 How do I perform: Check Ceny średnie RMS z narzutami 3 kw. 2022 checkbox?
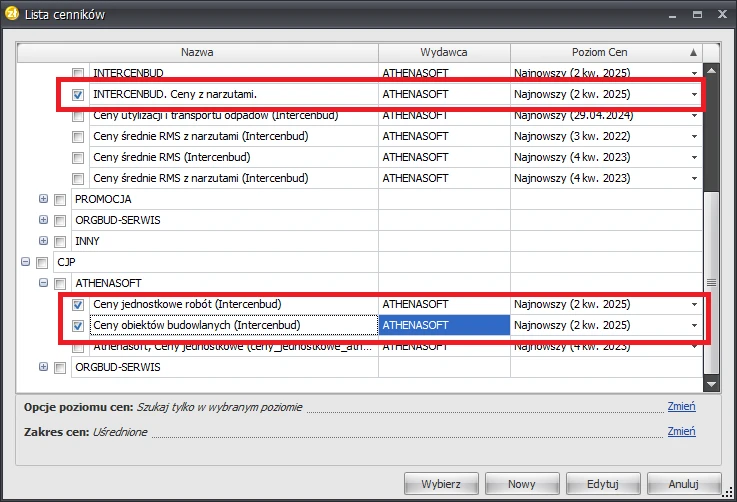point(78,137)
